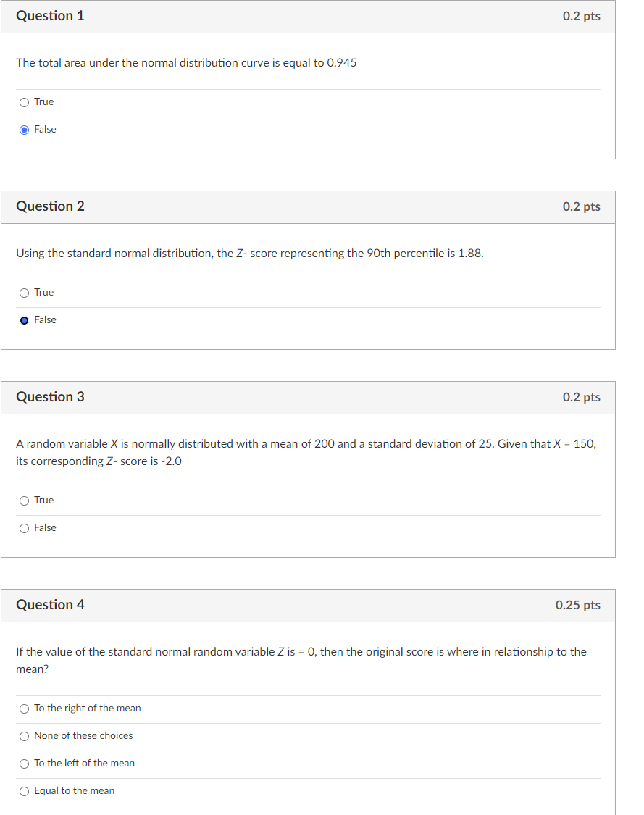Click the Question 4 prompt about Z equals 0
Viewport: 644px width, 815px height.
point(301,660)
